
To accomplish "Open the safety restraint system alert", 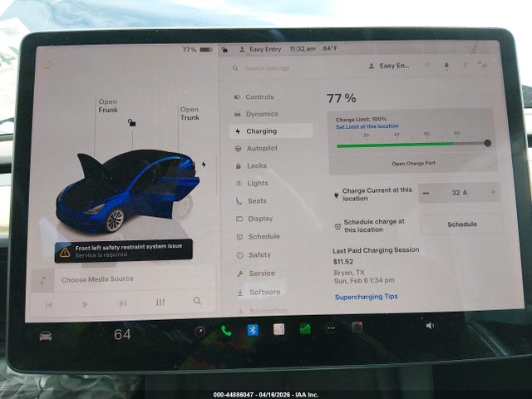I will (124, 251).
